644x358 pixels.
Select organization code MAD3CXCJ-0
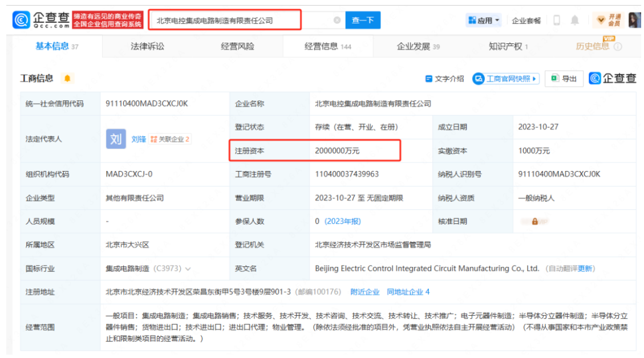pyautogui.click(x=129, y=174)
